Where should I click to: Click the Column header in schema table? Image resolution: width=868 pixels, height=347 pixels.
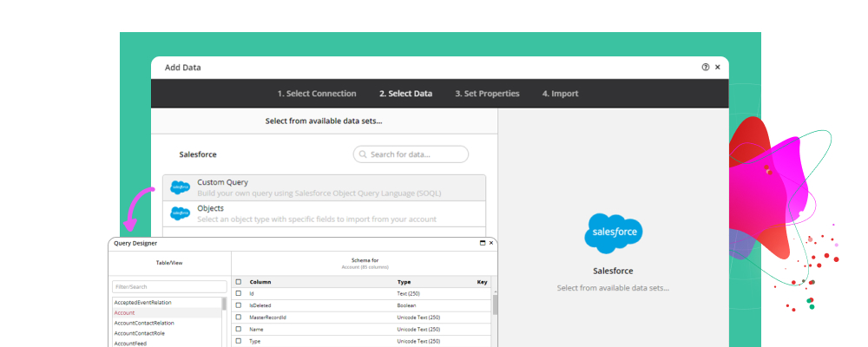260,282
